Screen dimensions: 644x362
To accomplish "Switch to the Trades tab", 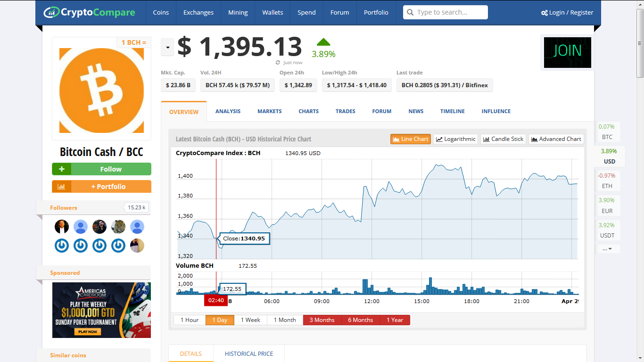I will tap(346, 111).
